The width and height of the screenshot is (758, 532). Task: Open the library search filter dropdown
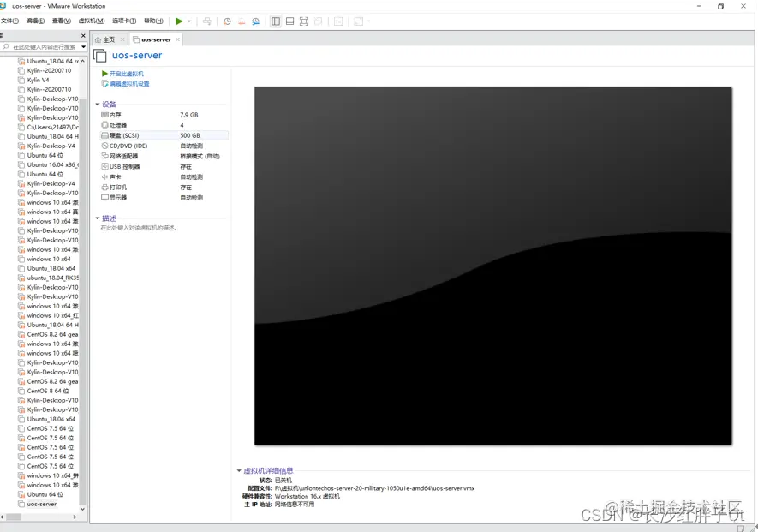(x=84, y=47)
